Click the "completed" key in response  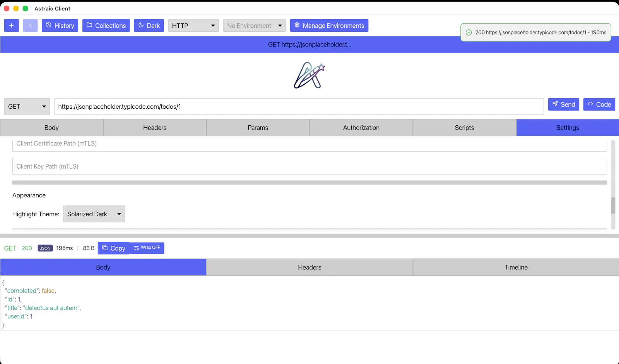pos(22,291)
